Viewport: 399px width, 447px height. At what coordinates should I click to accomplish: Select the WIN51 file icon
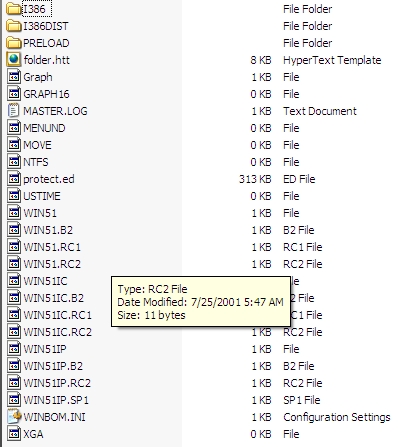[14, 213]
